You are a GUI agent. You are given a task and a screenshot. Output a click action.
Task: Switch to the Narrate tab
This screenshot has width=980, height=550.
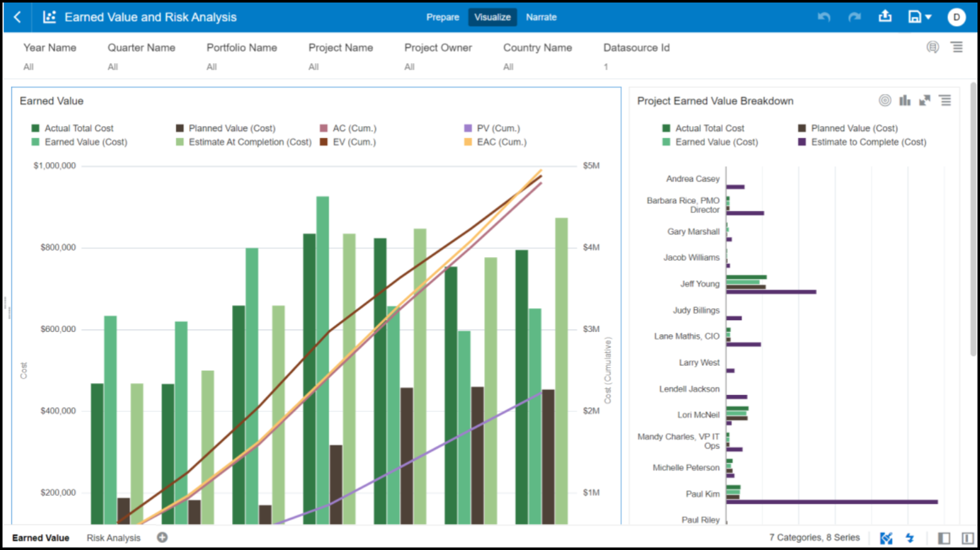(541, 17)
